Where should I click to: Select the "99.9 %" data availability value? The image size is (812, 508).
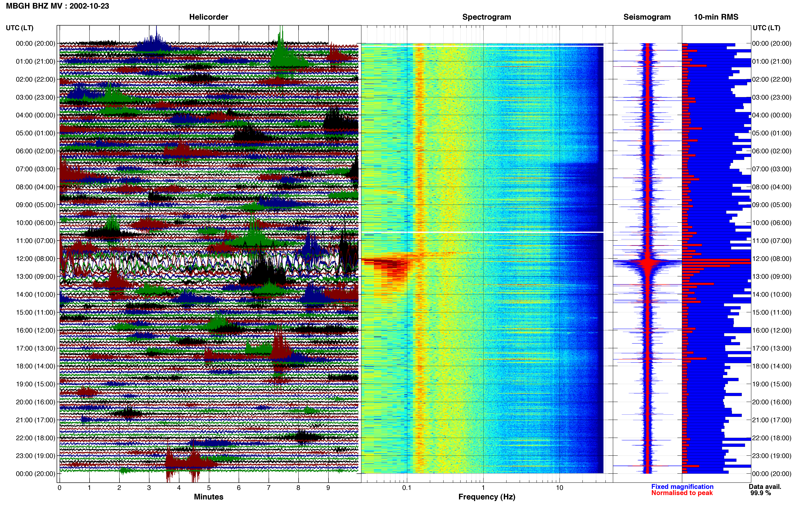tap(761, 493)
